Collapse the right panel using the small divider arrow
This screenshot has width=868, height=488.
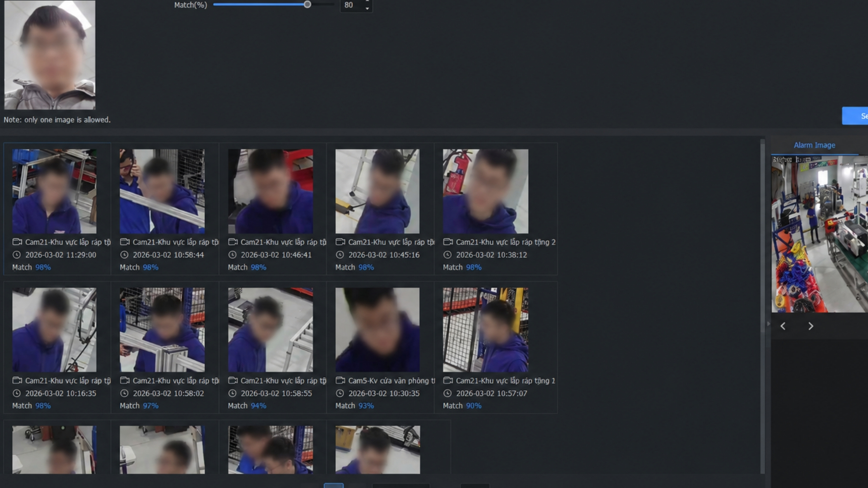click(768, 324)
